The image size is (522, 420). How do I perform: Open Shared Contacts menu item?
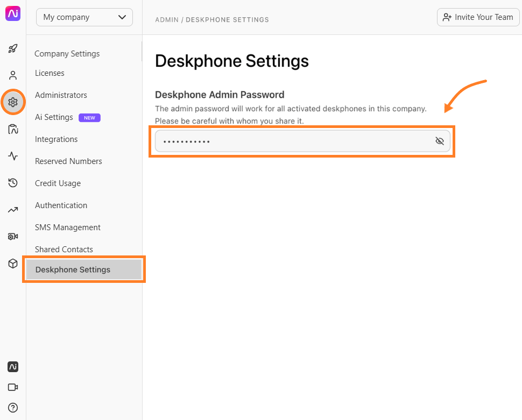point(64,250)
